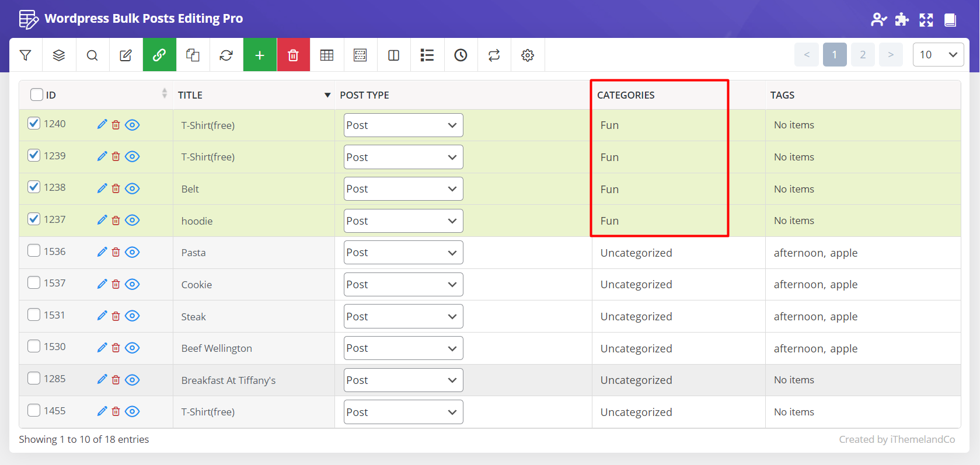
Task: Check the checkbox for post 1536
Action: click(x=34, y=251)
